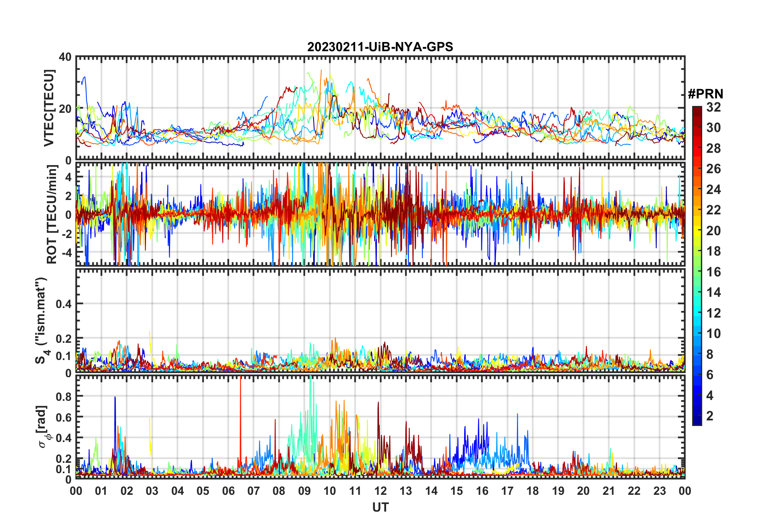The width and height of the screenshot is (761, 532).
Task: Click the VTEC y-axis tick 40
Action: click(x=65, y=57)
